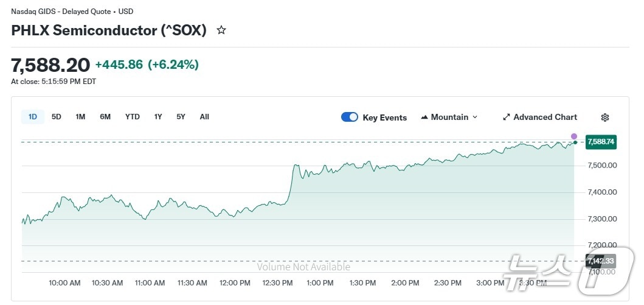Click the PHLX Semiconductor (^SOX) title

(109, 30)
